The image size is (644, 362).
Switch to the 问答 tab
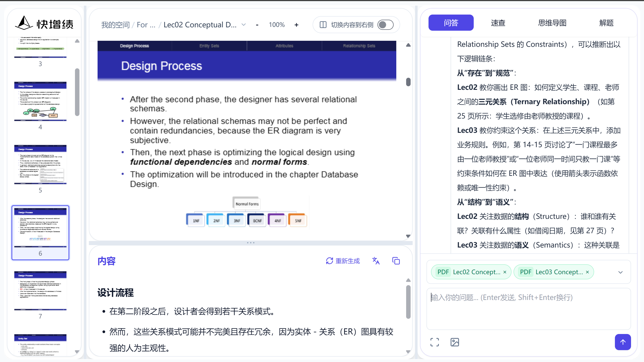tap(451, 23)
